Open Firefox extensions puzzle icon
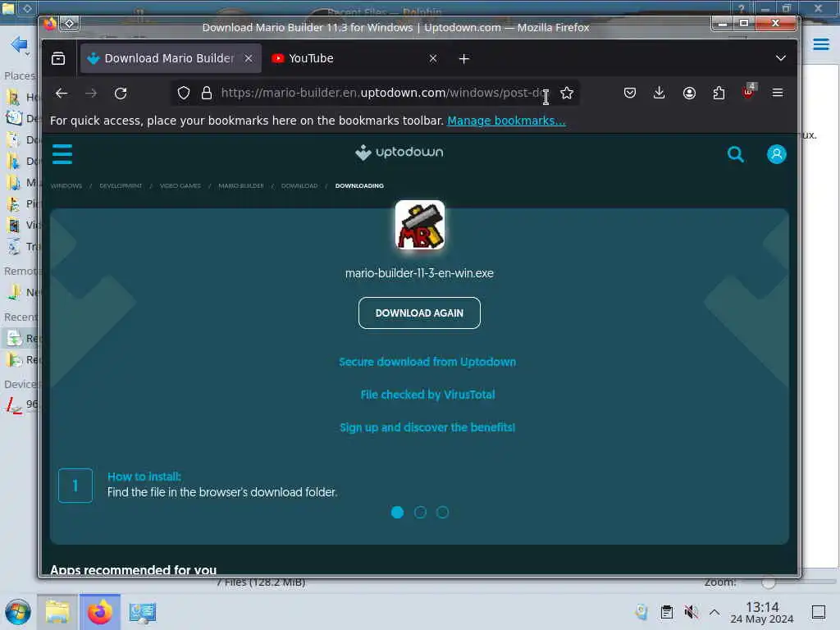The height and width of the screenshot is (630, 840). (719, 94)
